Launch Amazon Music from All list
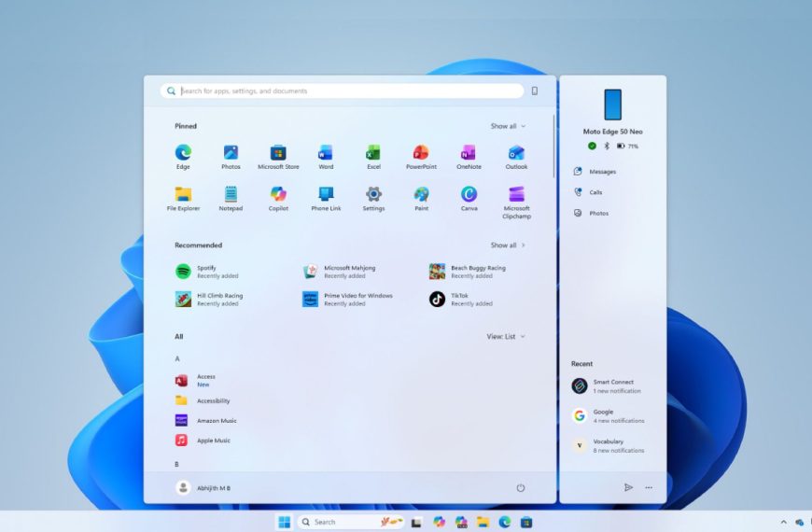This screenshot has width=812, height=532. pyautogui.click(x=205, y=420)
